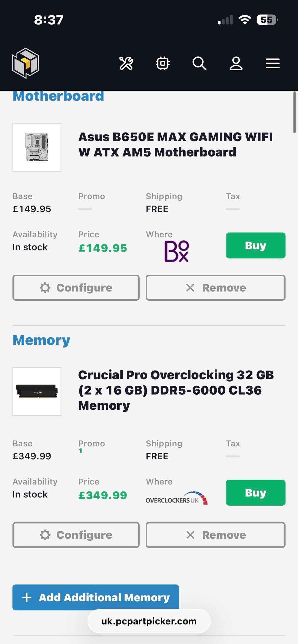
Task: Remove the Crucial memory from build
Action: point(215,535)
